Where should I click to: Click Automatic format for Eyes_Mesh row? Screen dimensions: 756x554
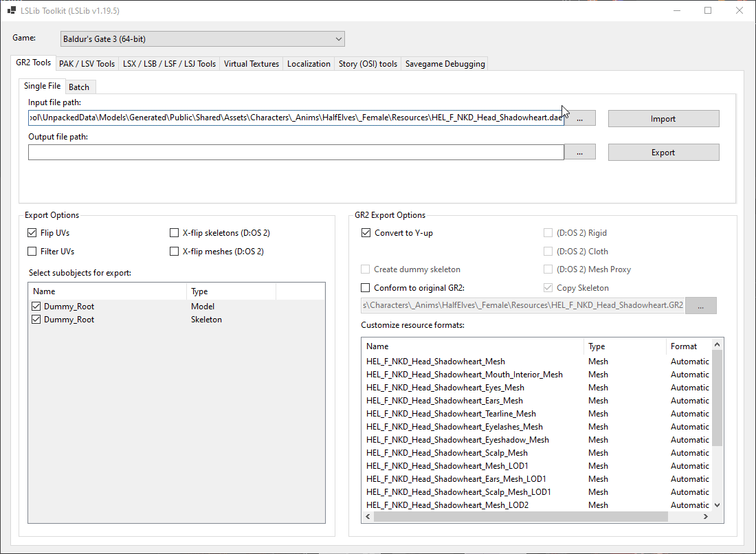[x=689, y=388]
